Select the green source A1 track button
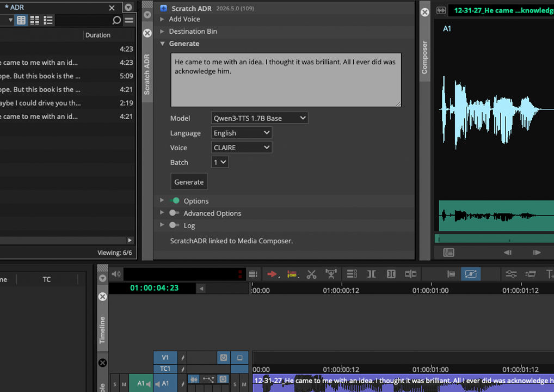Image resolution: width=554 pixels, height=392 pixels. click(140, 383)
